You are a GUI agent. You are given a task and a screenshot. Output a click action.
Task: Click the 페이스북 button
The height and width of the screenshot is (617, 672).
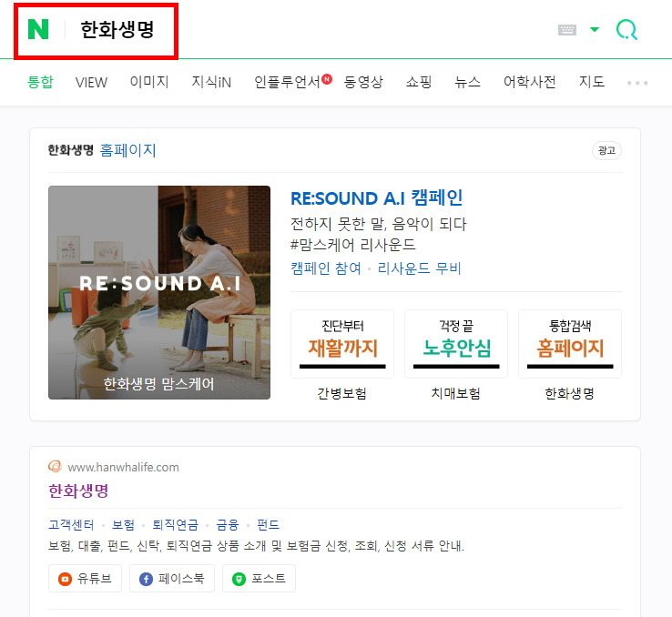[172, 579]
